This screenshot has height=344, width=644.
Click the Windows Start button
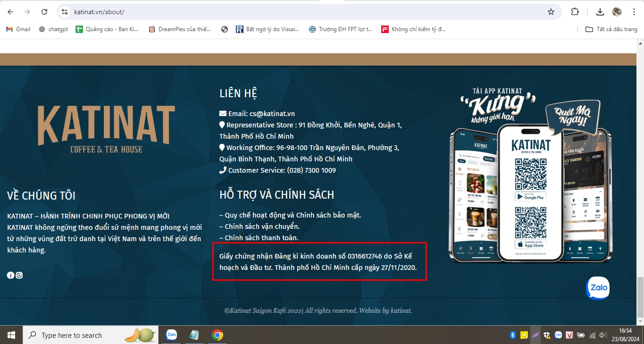click(10, 335)
